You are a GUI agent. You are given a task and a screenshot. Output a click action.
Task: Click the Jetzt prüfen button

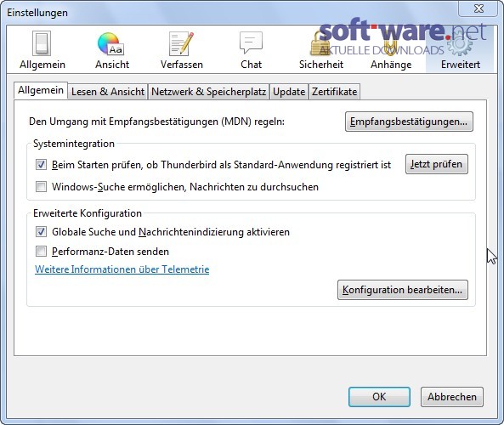(437, 164)
